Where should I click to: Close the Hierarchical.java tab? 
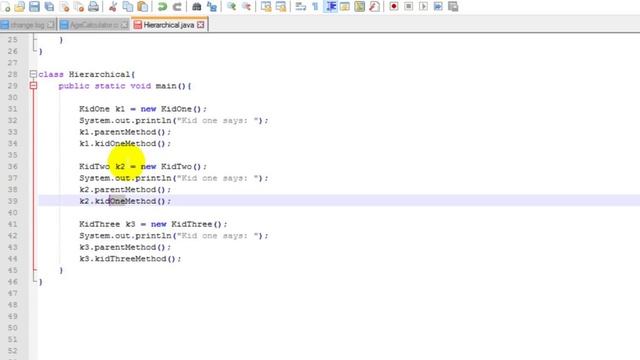pyautogui.click(x=200, y=25)
